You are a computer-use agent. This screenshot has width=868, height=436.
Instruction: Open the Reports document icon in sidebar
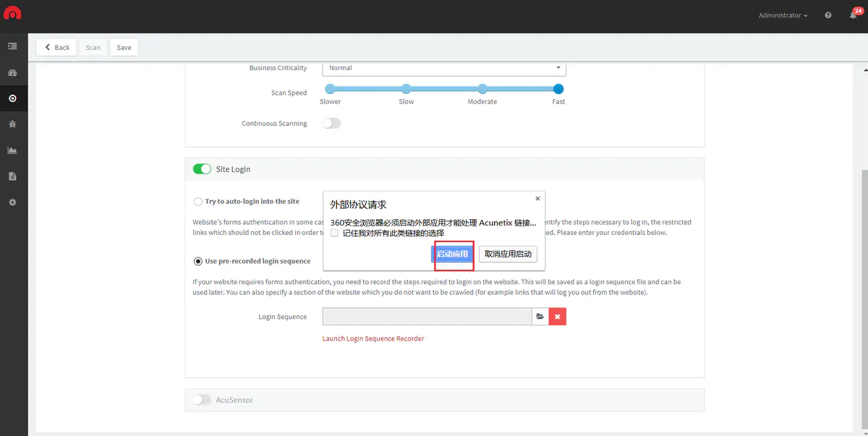coord(12,176)
